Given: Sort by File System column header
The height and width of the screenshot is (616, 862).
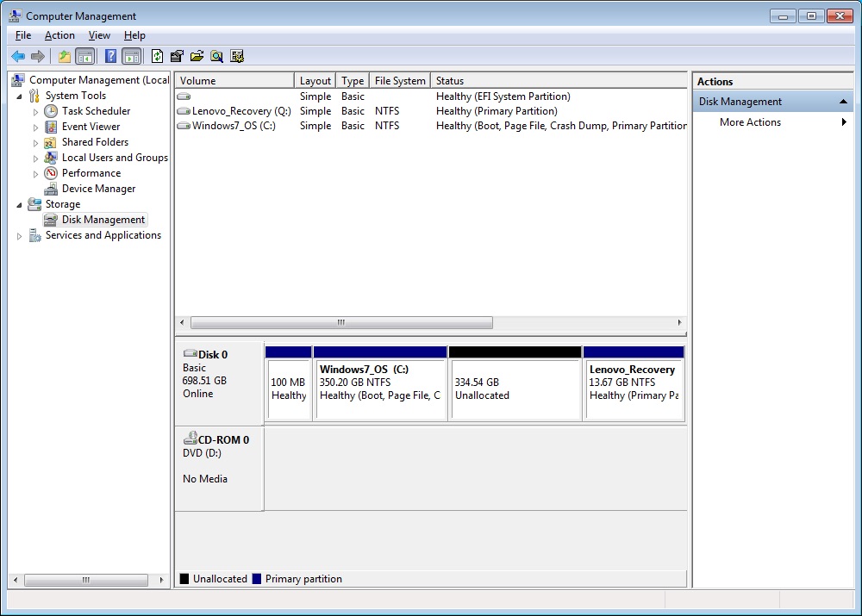Looking at the screenshot, I should [x=400, y=81].
